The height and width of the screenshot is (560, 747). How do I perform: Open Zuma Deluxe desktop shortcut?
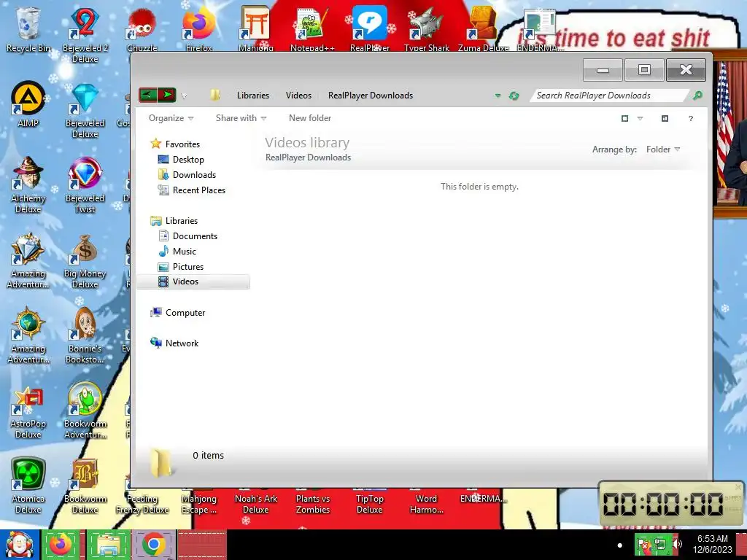click(483, 29)
